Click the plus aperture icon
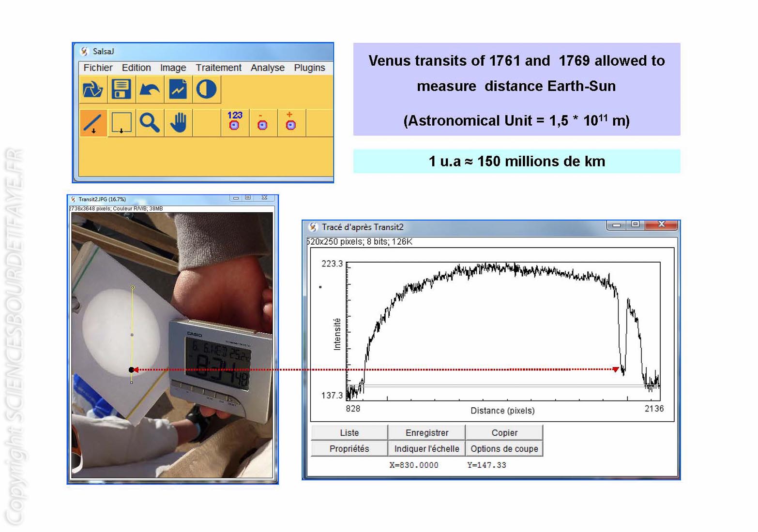Screen dimensions: 758x532 (x=291, y=123)
